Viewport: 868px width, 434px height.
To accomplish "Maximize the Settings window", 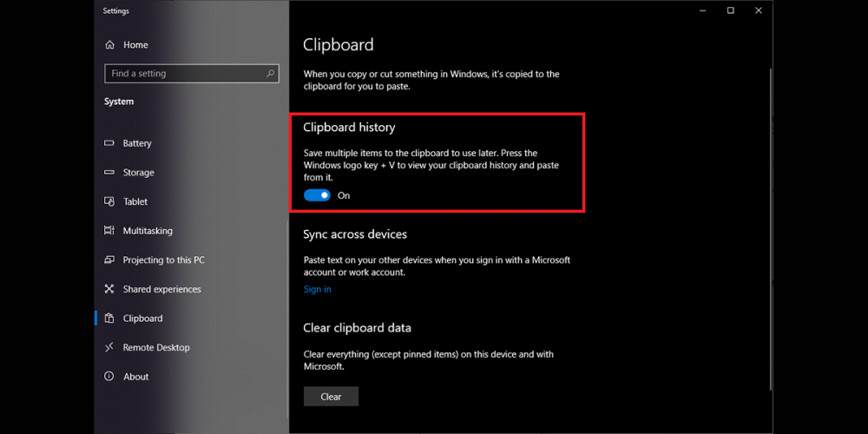I will [x=730, y=10].
